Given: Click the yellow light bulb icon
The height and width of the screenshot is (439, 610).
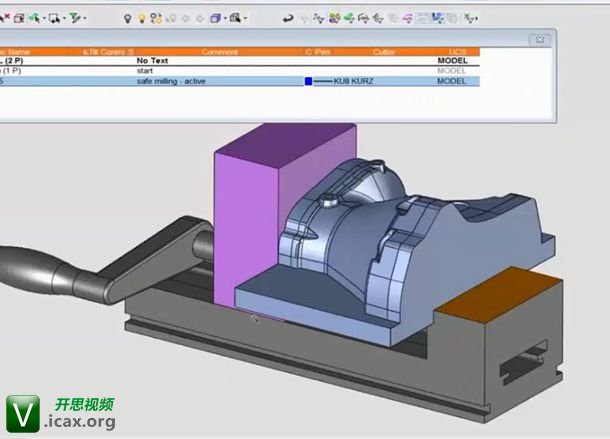Looking at the screenshot, I should pos(141,18).
